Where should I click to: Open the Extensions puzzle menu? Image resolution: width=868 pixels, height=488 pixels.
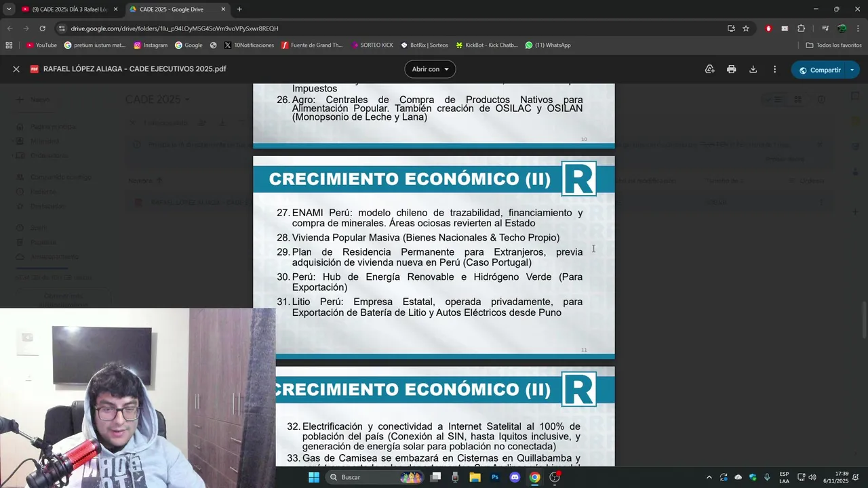pos(802,28)
